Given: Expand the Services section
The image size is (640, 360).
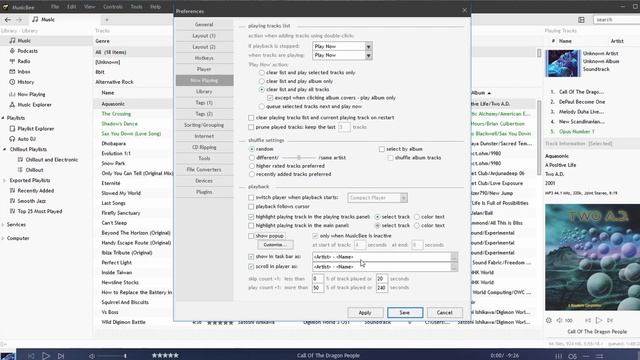Looking at the screenshot, I should 3,225.
